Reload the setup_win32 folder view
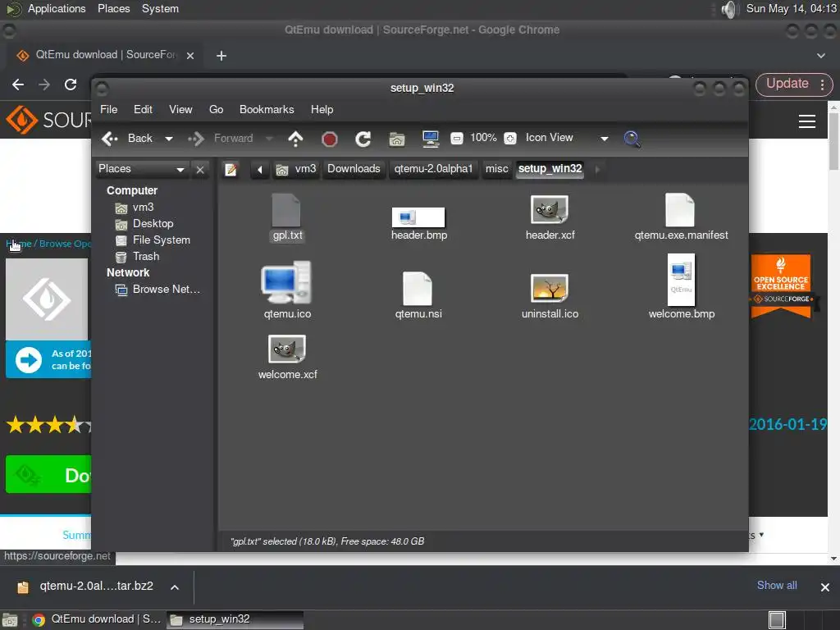 pos(363,139)
